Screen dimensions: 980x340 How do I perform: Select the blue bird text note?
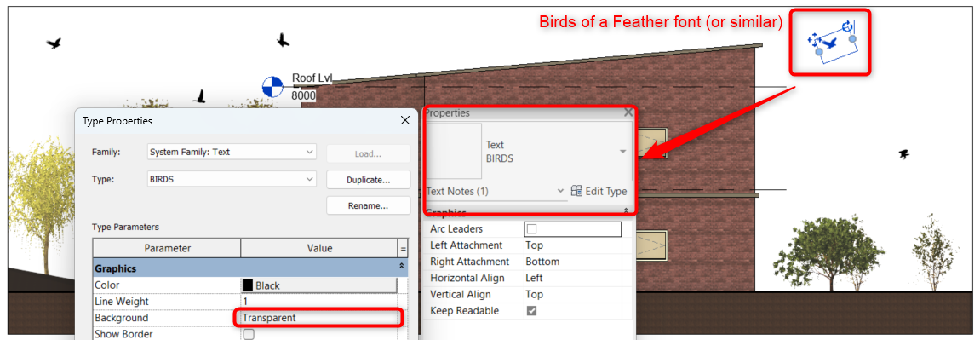[x=830, y=43]
